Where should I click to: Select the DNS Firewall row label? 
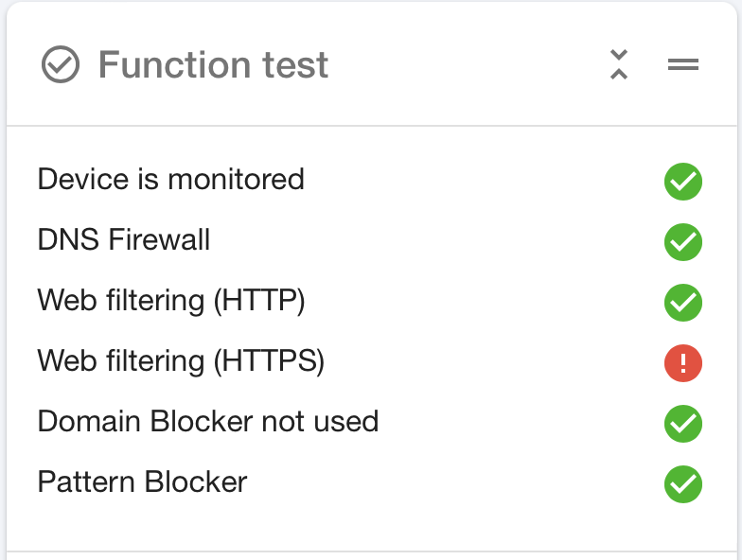click(x=123, y=239)
